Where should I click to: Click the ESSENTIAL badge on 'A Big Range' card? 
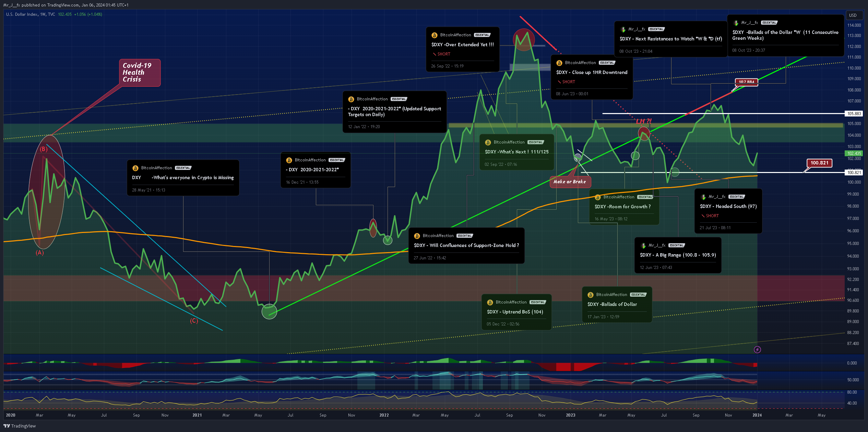coord(677,246)
